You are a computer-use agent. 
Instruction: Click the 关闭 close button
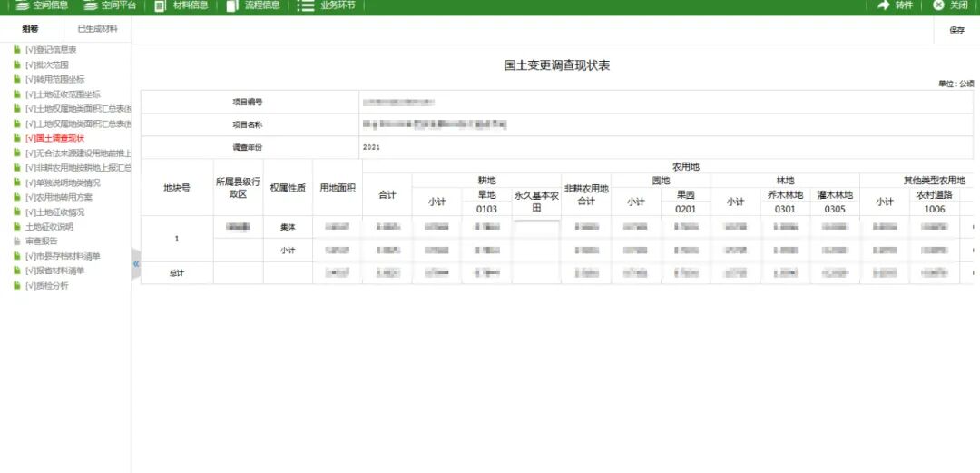(950, 5)
